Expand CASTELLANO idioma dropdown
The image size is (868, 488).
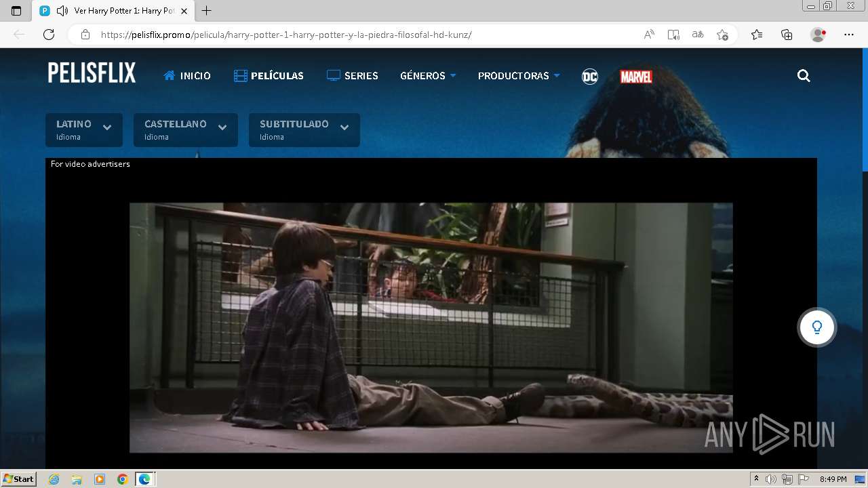click(x=186, y=130)
